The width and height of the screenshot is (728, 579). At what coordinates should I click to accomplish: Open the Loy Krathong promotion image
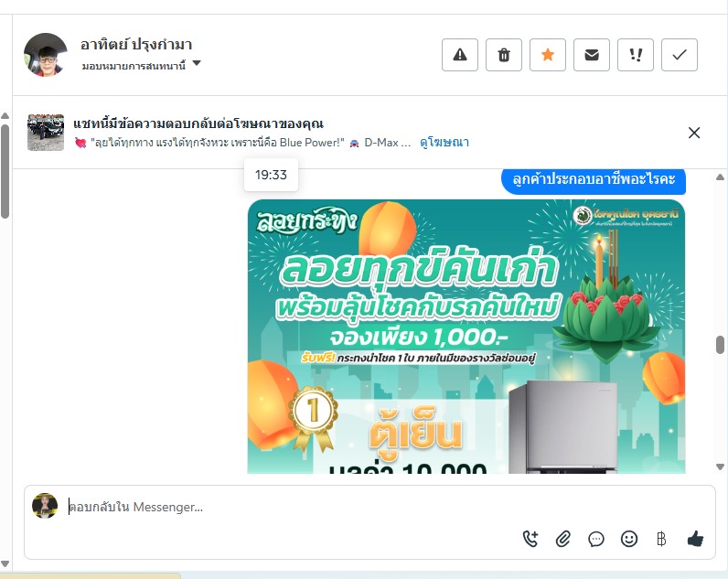(x=466, y=337)
